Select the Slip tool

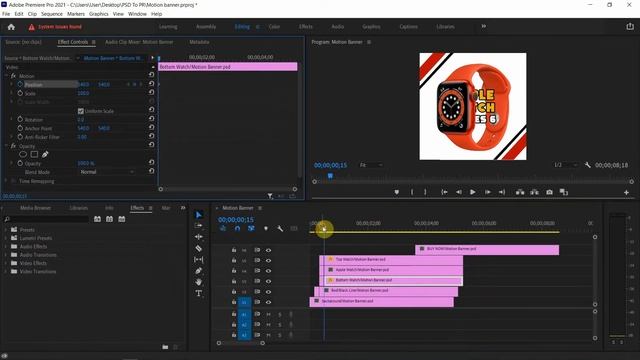coord(199,259)
